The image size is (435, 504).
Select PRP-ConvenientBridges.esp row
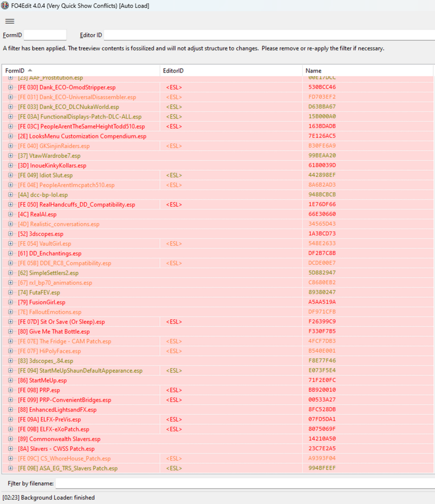point(217,400)
